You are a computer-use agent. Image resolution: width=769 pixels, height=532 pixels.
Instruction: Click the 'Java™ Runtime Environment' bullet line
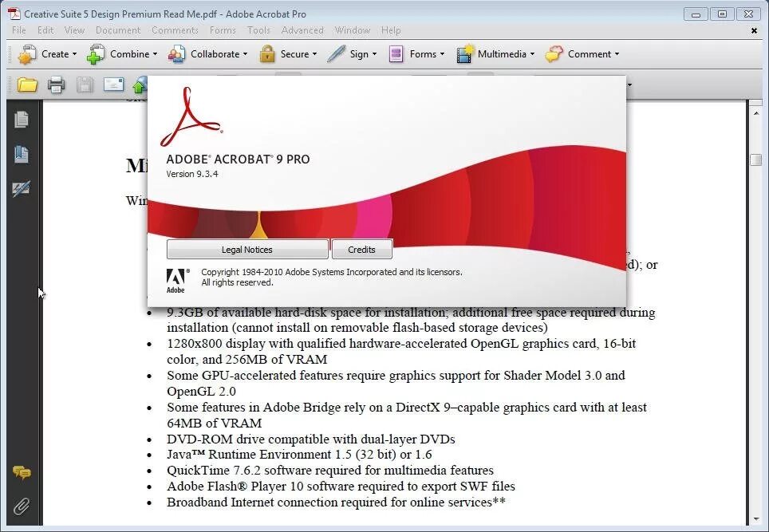coord(299,455)
